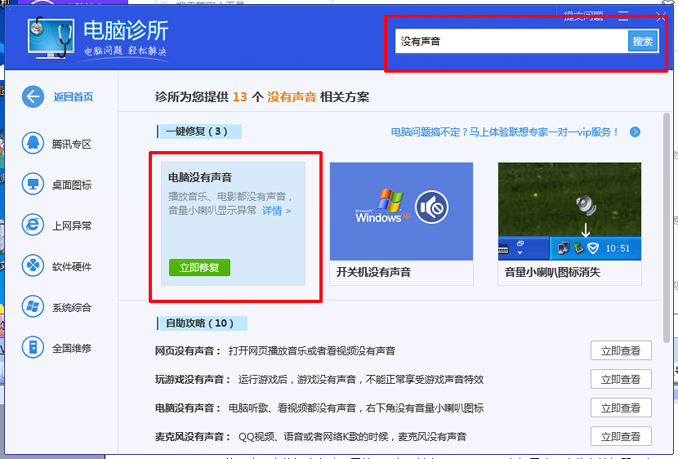The width and height of the screenshot is (678, 459).
Task: Select the 开关机没有声音 thumbnail
Action: coord(401,210)
